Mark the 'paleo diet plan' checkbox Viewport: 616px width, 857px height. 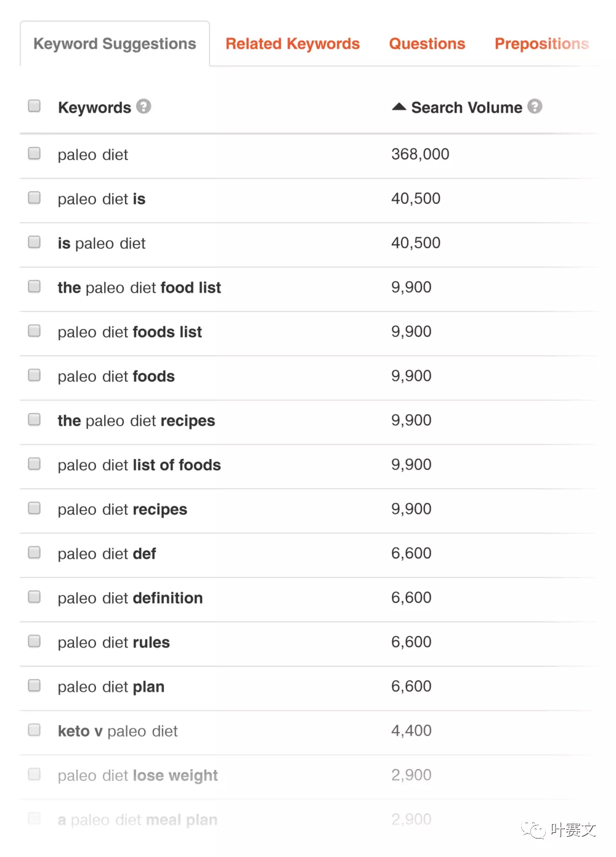pyautogui.click(x=34, y=686)
